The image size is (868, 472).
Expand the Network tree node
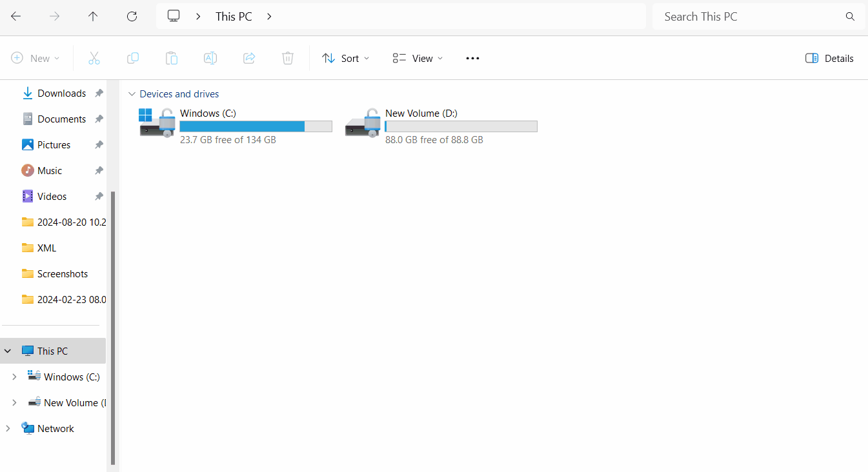tap(8, 428)
